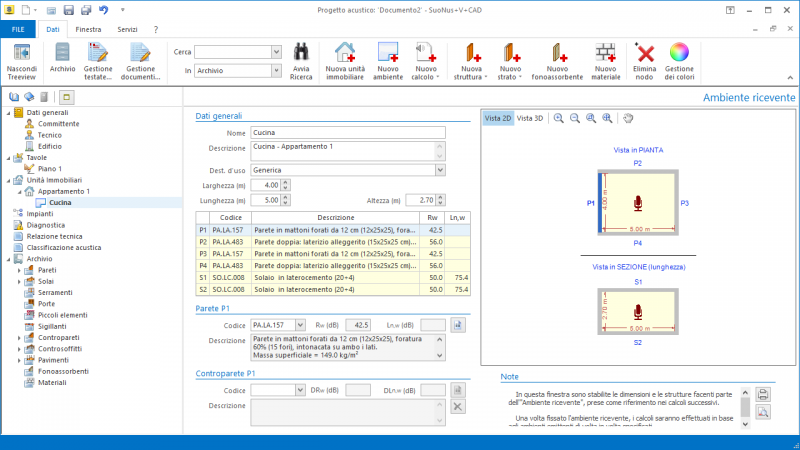800x450 pixels.
Task: Click wall label P3 in plan view
Action: [685, 203]
